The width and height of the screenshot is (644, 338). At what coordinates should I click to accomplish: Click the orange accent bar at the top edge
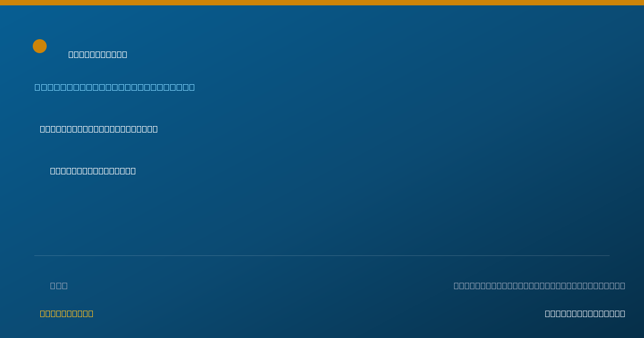coord(322,3)
